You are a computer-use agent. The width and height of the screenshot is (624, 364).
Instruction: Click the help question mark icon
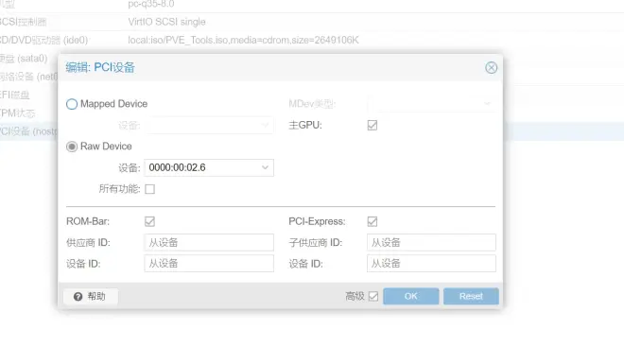78,296
